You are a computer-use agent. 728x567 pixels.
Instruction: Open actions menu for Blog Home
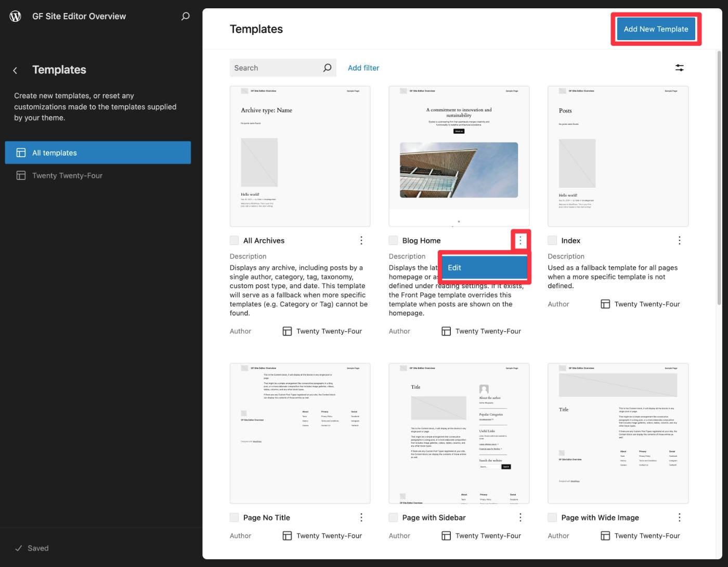coord(521,240)
